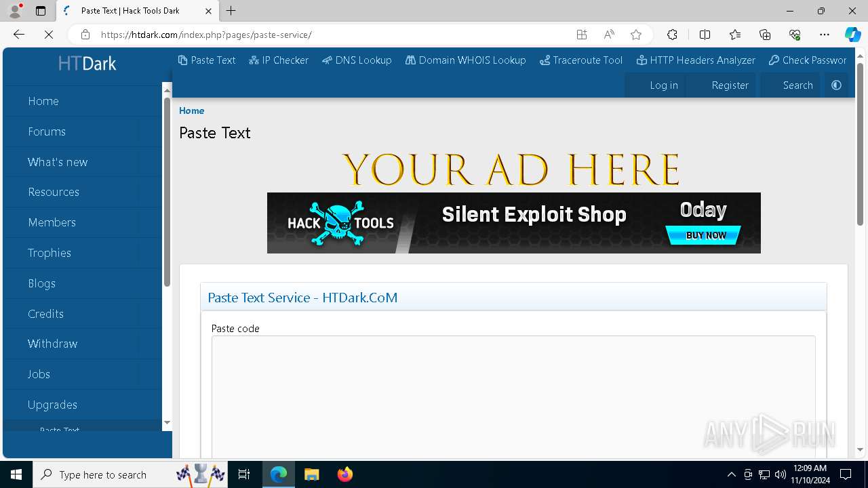The width and height of the screenshot is (868, 488).
Task: Open Settings and more menu
Action: 825,35
